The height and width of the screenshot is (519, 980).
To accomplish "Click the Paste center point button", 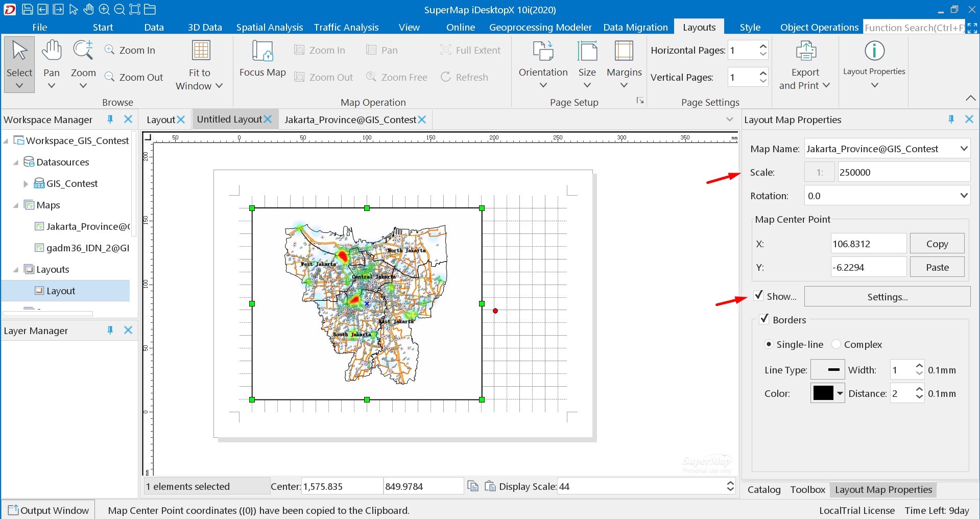I will 937,267.
